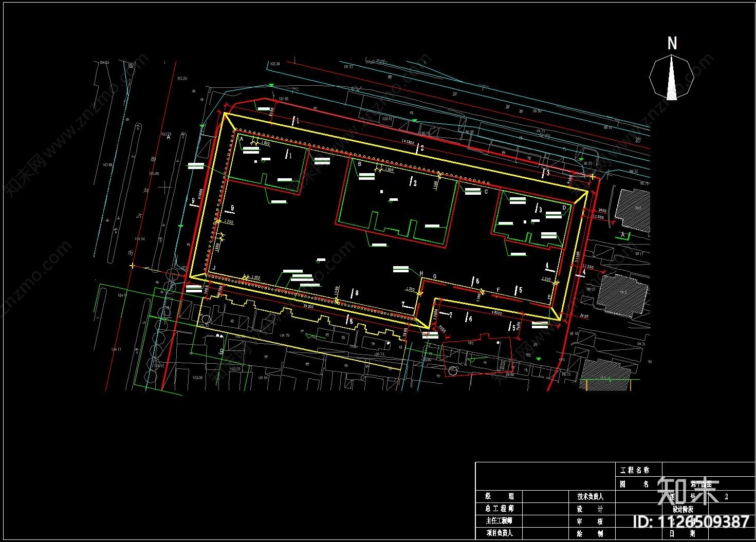The image size is (756, 542).
Task: Select the 94500 dimension text
Action: point(308,306)
